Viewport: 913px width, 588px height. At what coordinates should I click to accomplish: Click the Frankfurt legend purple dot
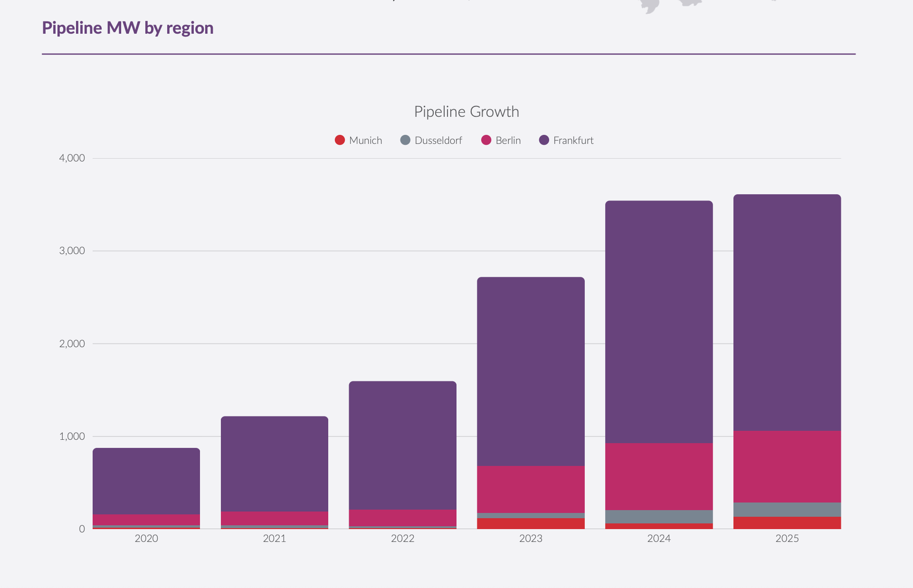544,140
